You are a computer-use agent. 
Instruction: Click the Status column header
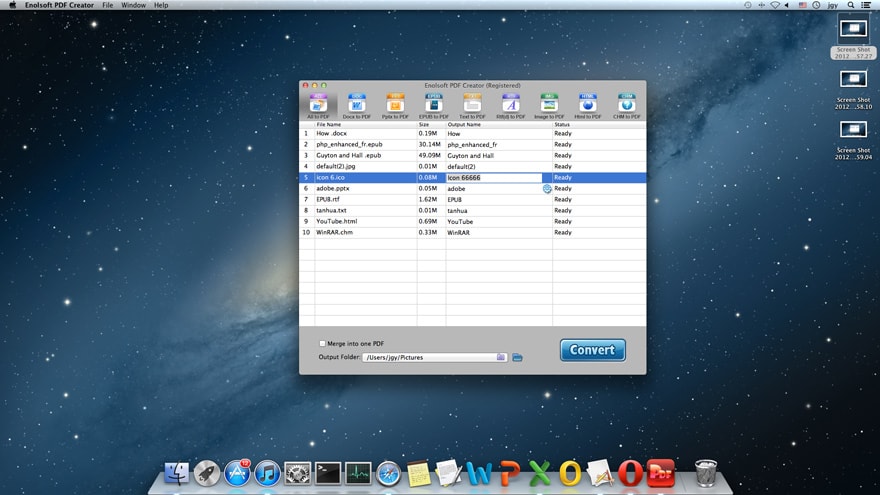[599, 125]
